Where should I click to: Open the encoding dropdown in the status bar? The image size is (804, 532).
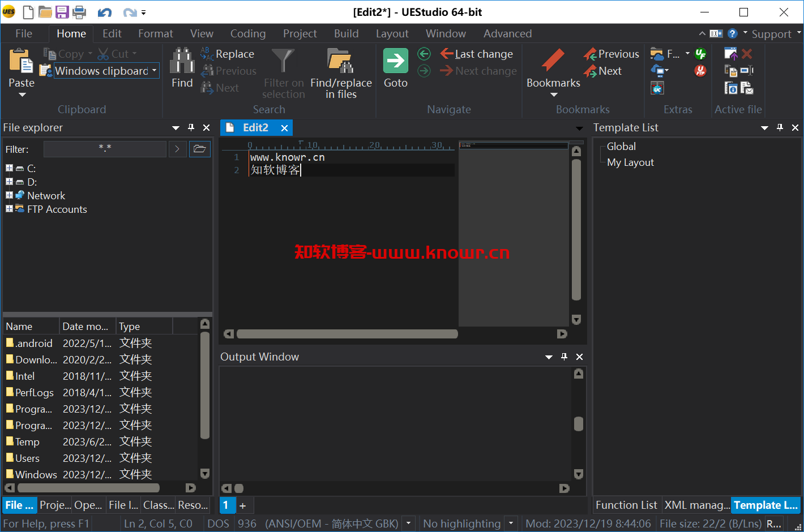[408, 524]
